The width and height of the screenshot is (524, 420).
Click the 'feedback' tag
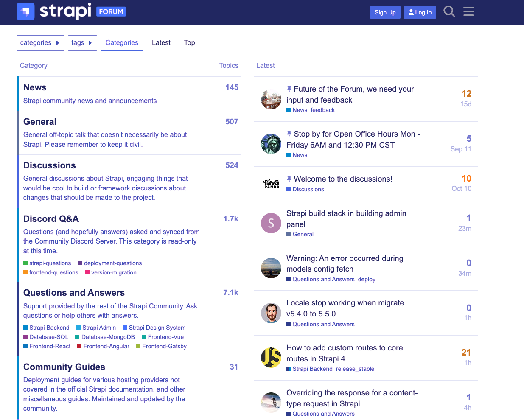323,110
